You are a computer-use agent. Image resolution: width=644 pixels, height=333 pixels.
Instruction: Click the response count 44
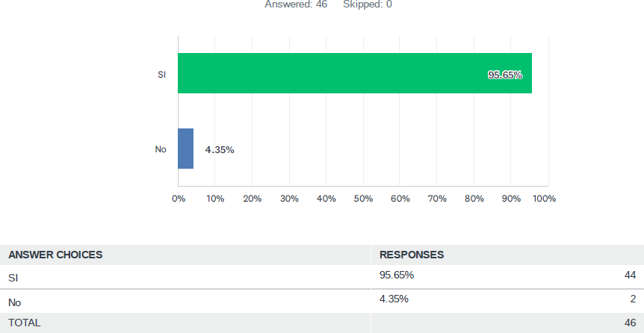pos(630,276)
